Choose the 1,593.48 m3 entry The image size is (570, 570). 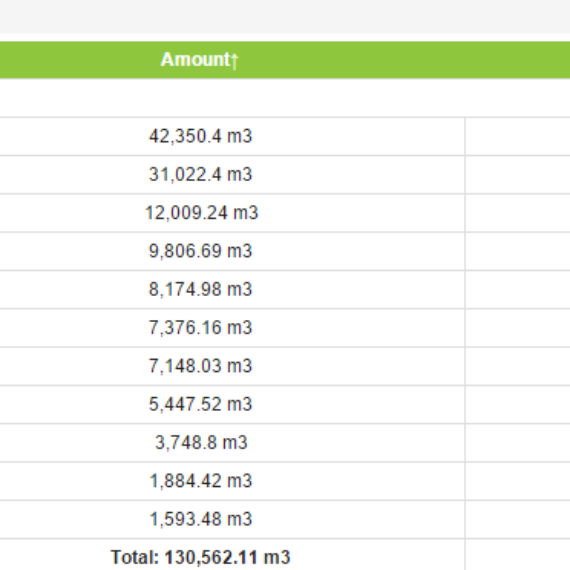click(200, 519)
